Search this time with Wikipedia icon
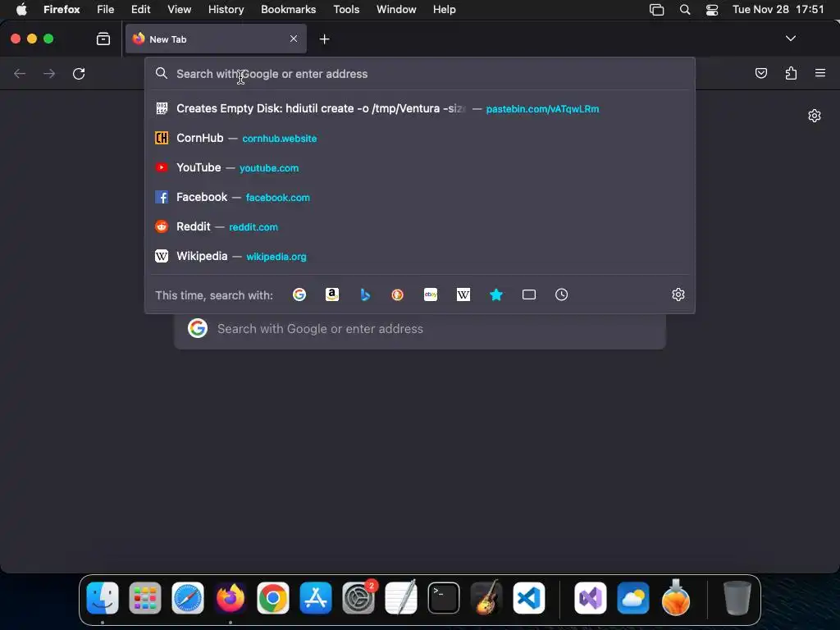 click(x=463, y=294)
